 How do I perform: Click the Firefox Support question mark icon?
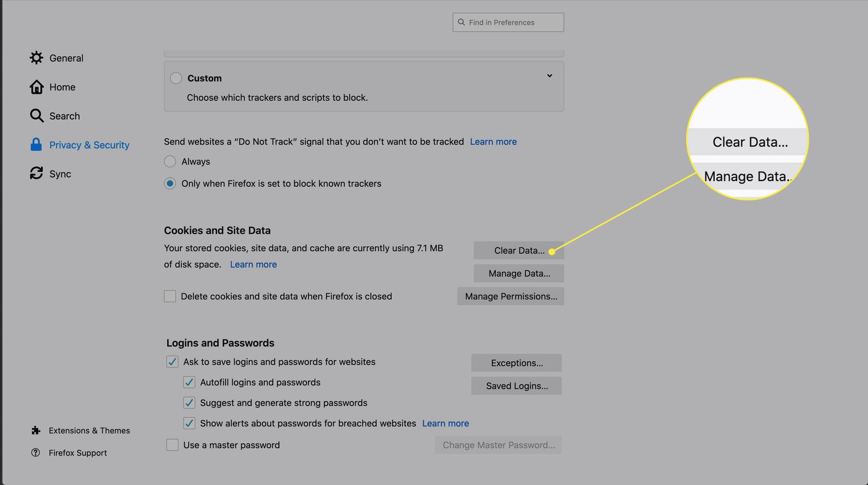click(x=36, y=453)
